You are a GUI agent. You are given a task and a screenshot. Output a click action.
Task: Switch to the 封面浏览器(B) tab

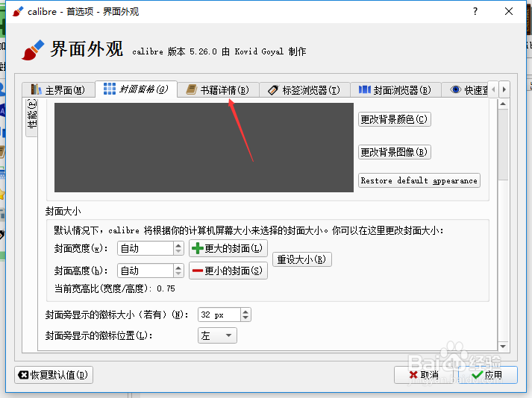395,90
